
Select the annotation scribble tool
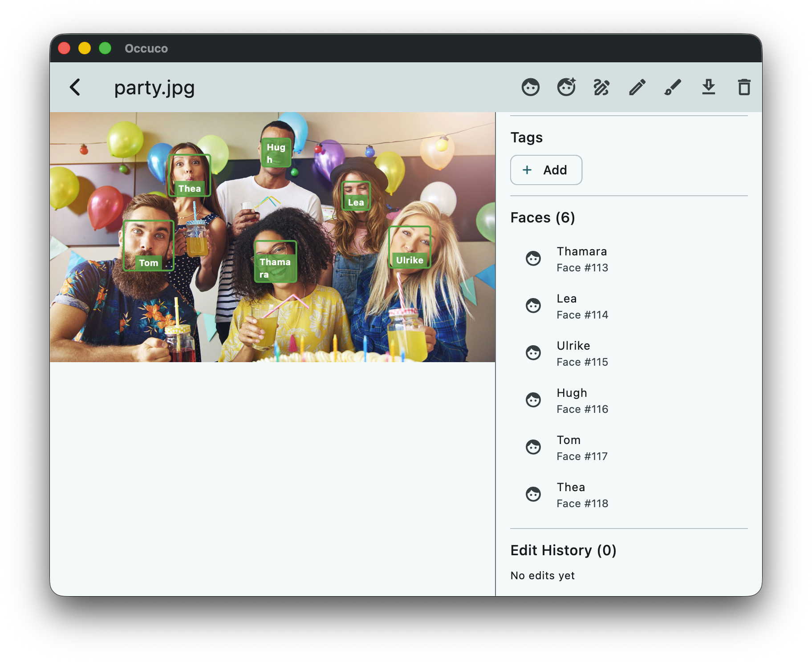point(601,87)
